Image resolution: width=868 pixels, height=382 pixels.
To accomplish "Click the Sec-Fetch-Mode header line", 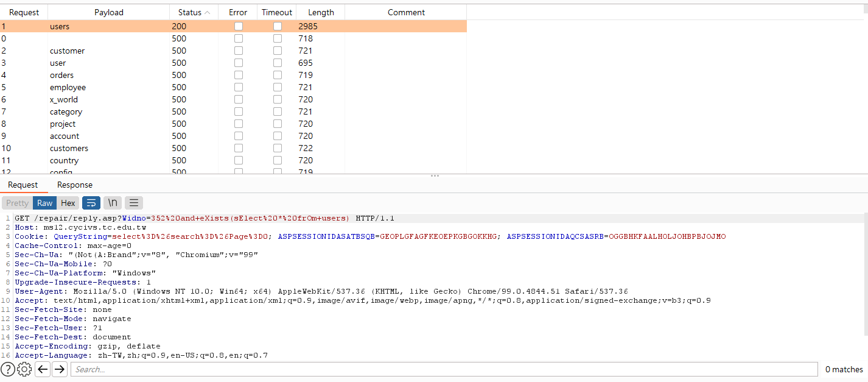I will click(73, 319).
